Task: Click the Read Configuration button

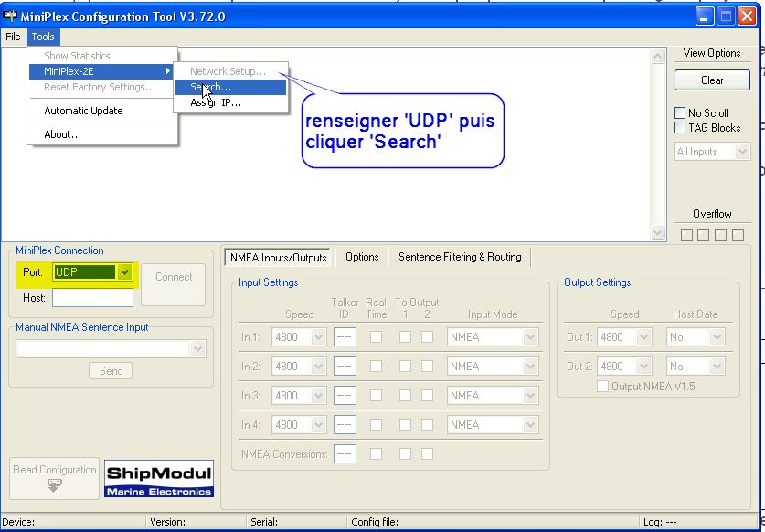Action: (54, 478)
